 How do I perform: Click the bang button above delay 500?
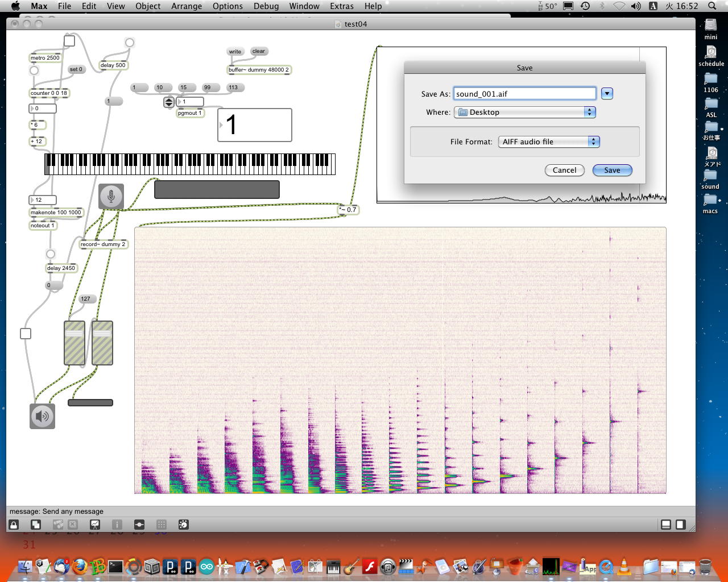pos(130,43)
